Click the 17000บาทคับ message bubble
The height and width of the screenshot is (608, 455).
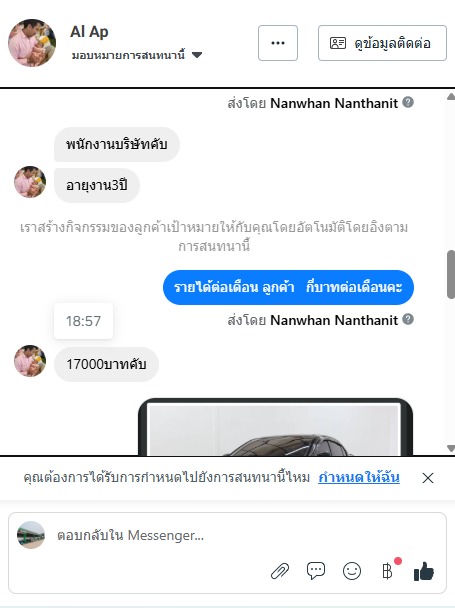pyautogui.click(x=106, y=364)
